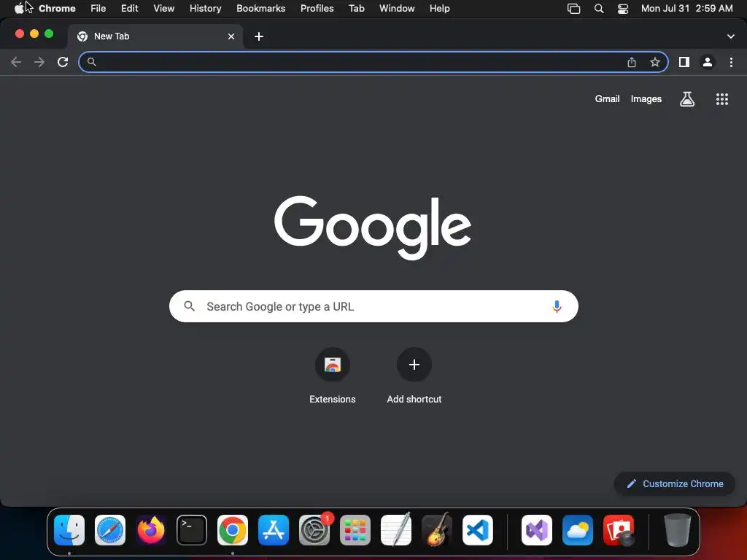Image resolution: width=747 pixels, height=560 pixels.
Task: Open the View menu
Action: click(x=163, y=8)
